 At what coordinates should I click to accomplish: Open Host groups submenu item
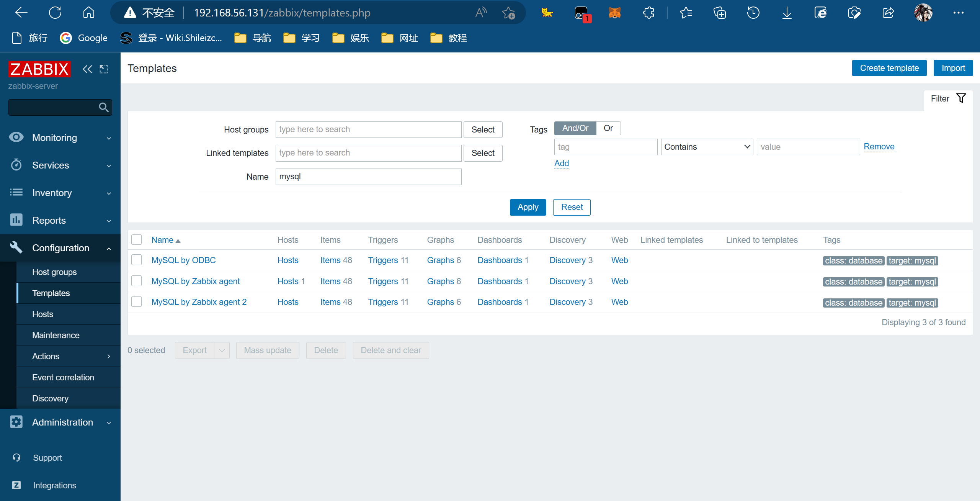pyautogui.click(x=54, y=272)
